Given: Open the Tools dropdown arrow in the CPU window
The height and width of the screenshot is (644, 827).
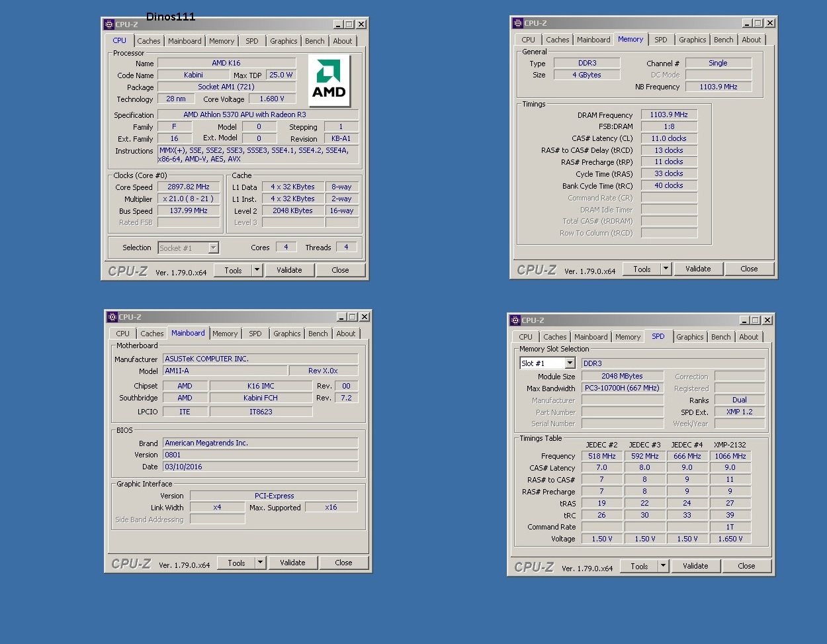Looking at the screenshot, I should pos(257,270).
